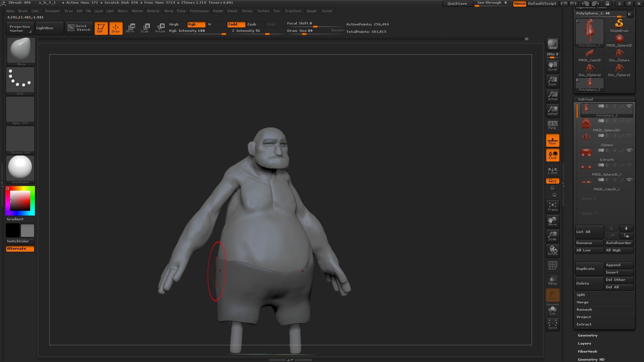
Task: Click the QuickSave button
Action: (457, 3)
